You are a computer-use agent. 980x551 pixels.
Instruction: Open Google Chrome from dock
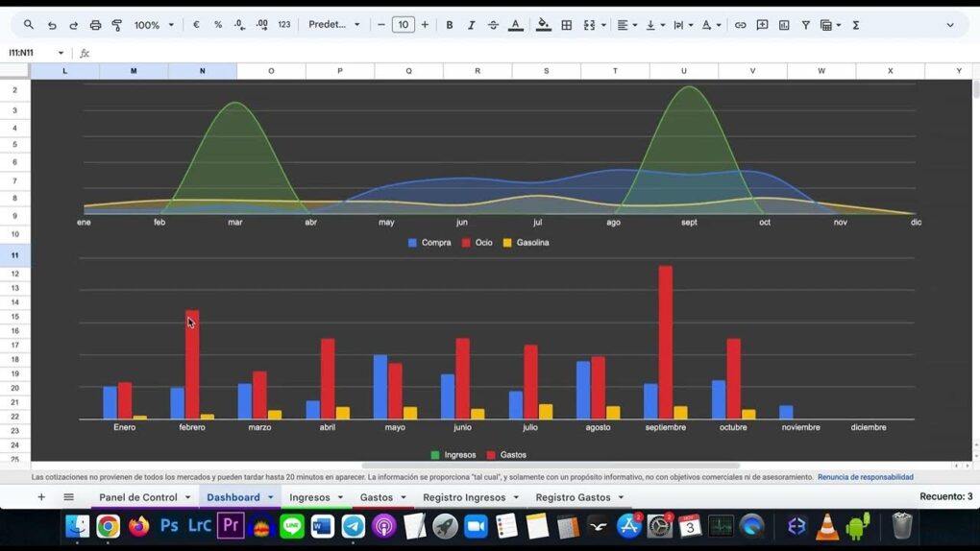[109, 527]
